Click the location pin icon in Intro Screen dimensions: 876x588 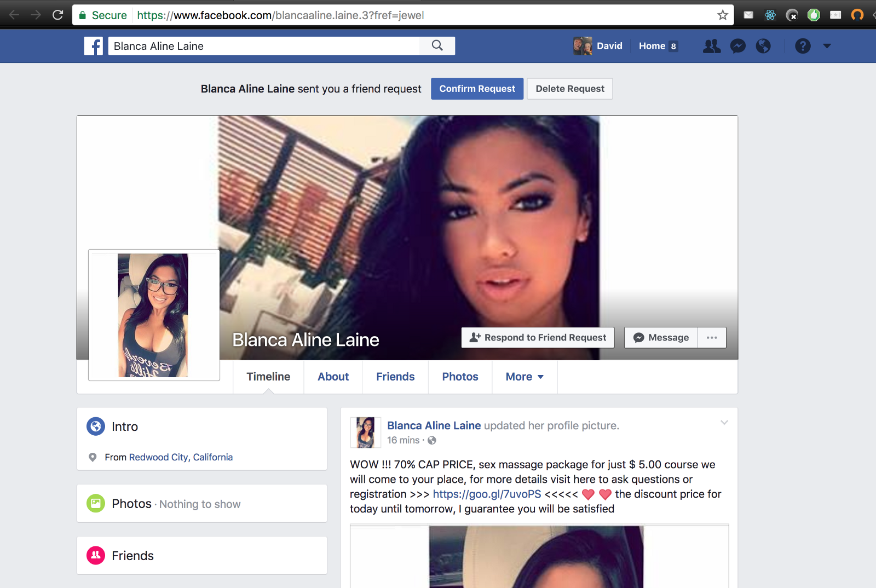click(93, 457)
